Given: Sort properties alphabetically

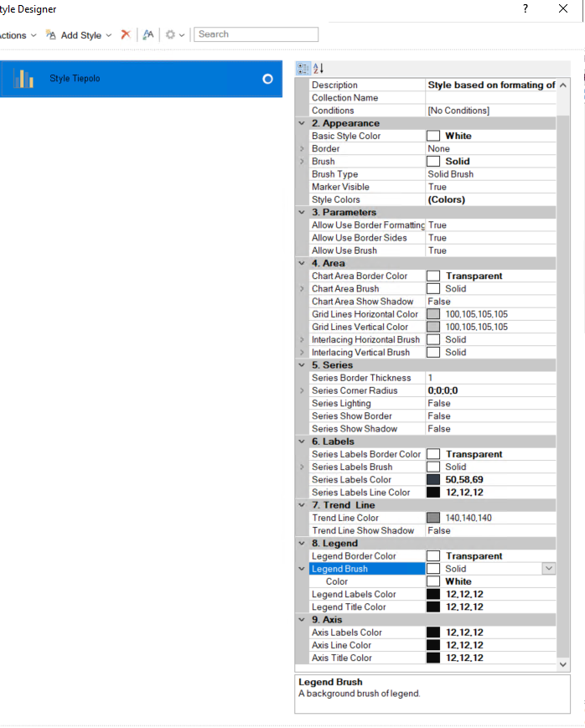Looking at the screenshot, I should point(318,69).
